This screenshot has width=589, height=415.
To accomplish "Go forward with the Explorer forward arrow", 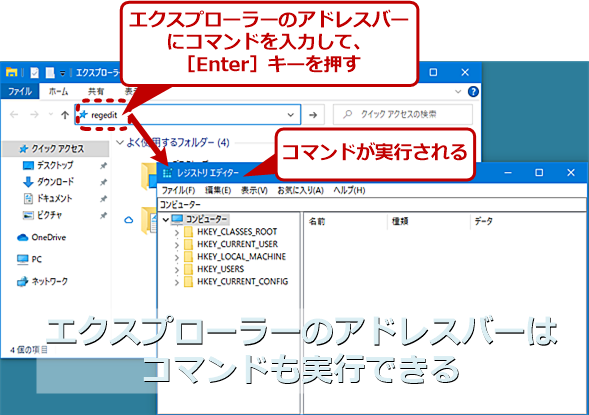I will pos(34,115).
